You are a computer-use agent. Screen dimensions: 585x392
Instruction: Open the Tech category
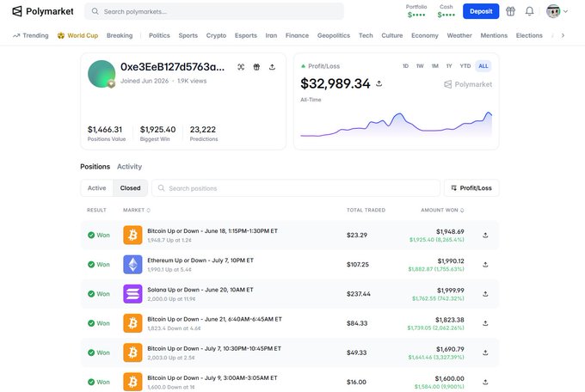(x=366, y=35)
